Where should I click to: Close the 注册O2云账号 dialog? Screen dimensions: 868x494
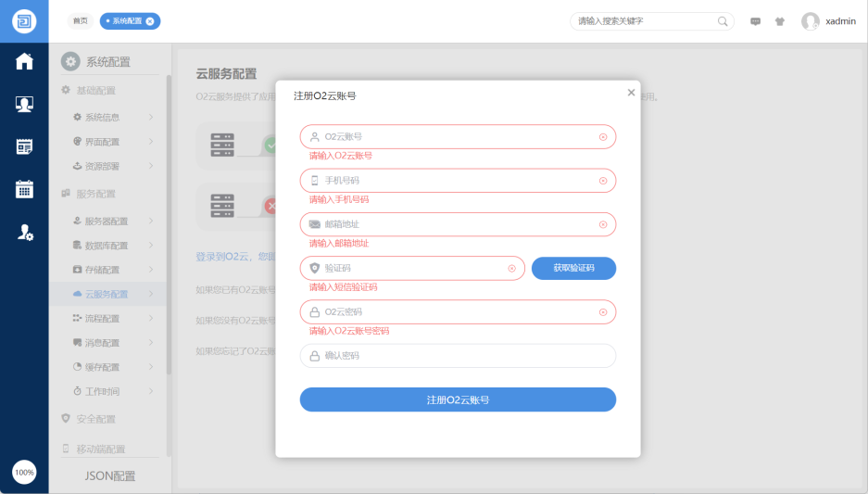click(631, 93)
